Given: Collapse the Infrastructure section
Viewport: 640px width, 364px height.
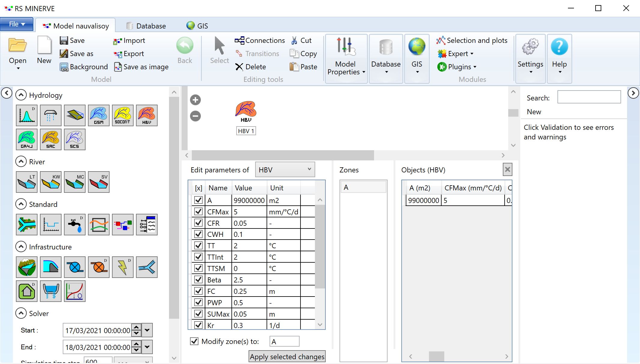Looking at the screenshot, I should point(21,247).
